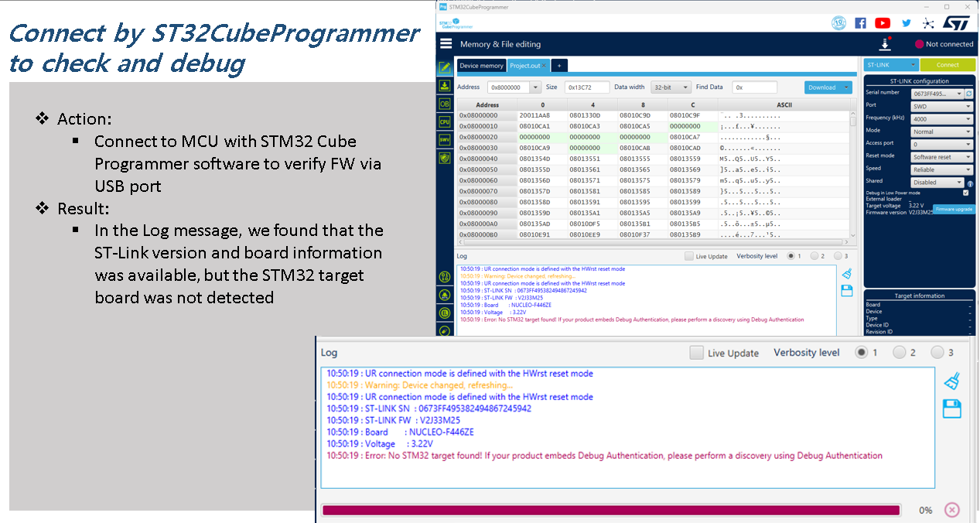Viewport: 980px width, 523px height.
Task: Click the memory table horizontal scrollbar
Action: pos(653,241)
